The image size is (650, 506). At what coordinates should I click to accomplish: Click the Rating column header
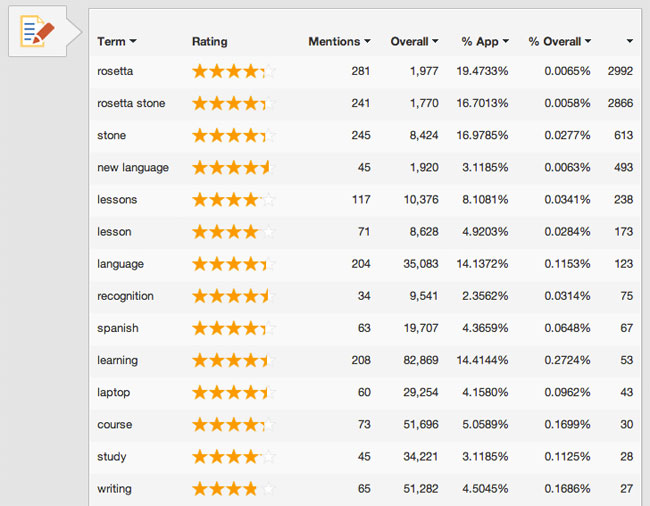click(209, 41)
